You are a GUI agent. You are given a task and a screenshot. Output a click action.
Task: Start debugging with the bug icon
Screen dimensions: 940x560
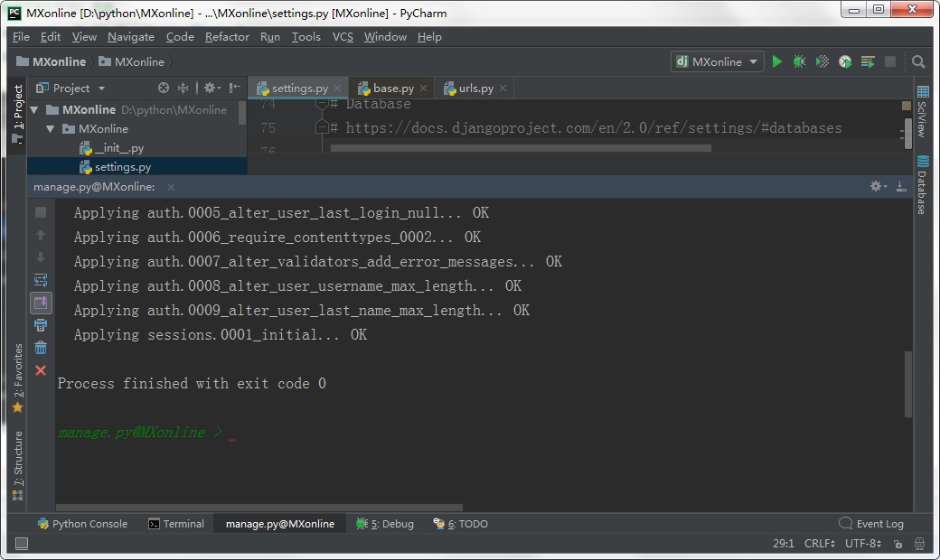point(799,61)
